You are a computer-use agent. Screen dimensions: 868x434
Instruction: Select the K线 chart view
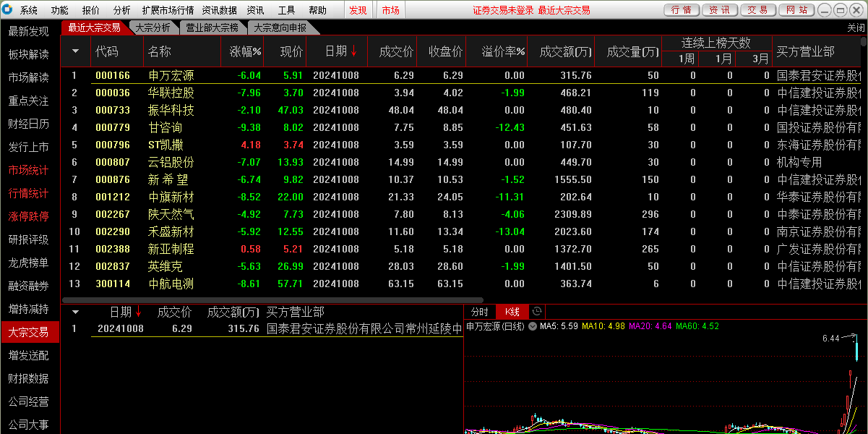pos(512,312)
